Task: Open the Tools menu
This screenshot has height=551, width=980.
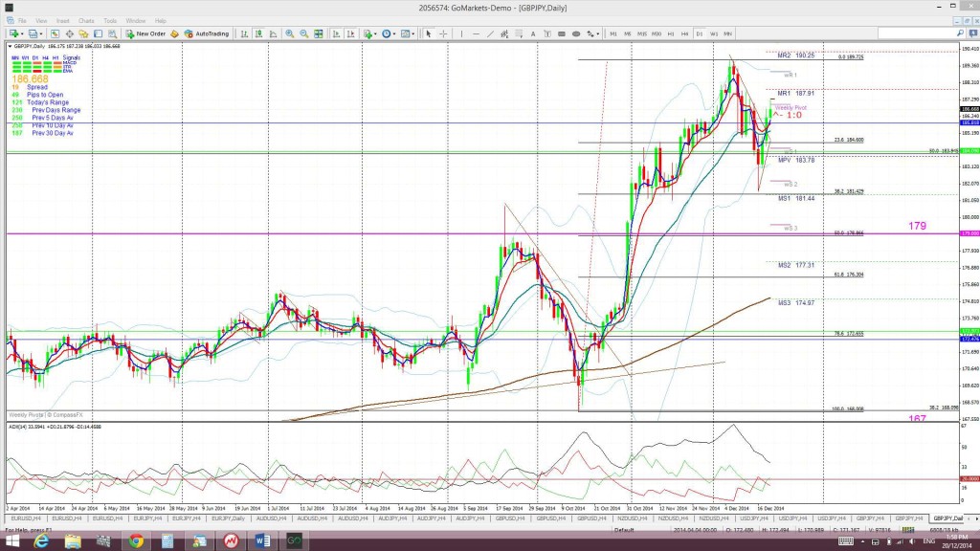Action: click(x=110, y=21)
